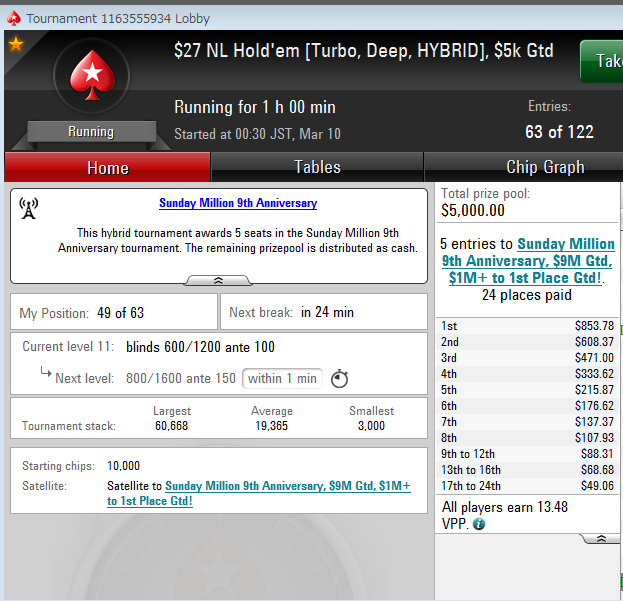623x601 pixels.
Task: Switch to the Home tab
Action: pyautogui.click(x=108, y=168)
